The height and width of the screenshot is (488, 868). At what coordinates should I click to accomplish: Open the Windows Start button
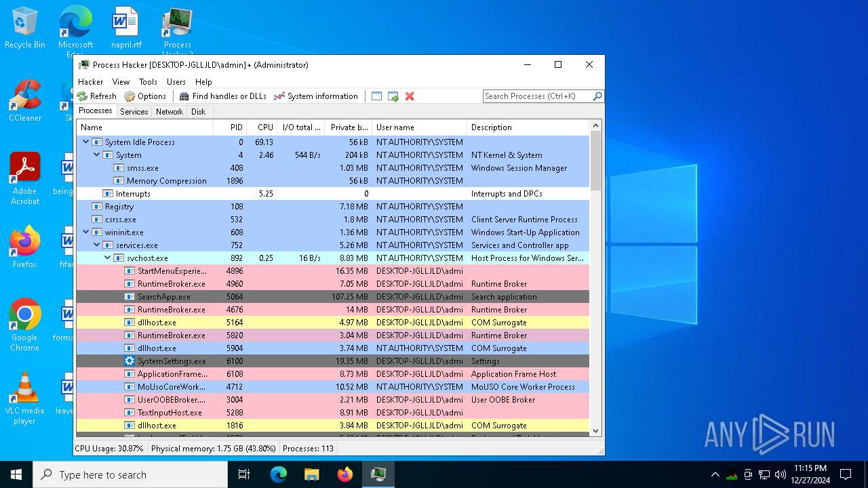tap(16, 474)
